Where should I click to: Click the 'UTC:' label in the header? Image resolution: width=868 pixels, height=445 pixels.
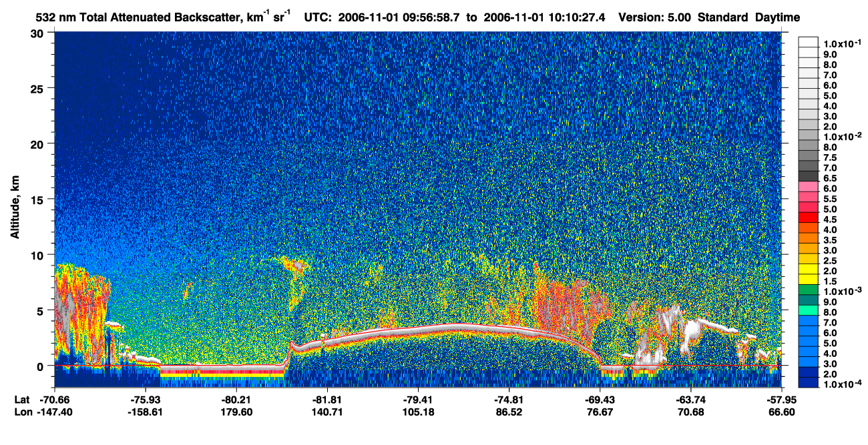tap(318, 17)
